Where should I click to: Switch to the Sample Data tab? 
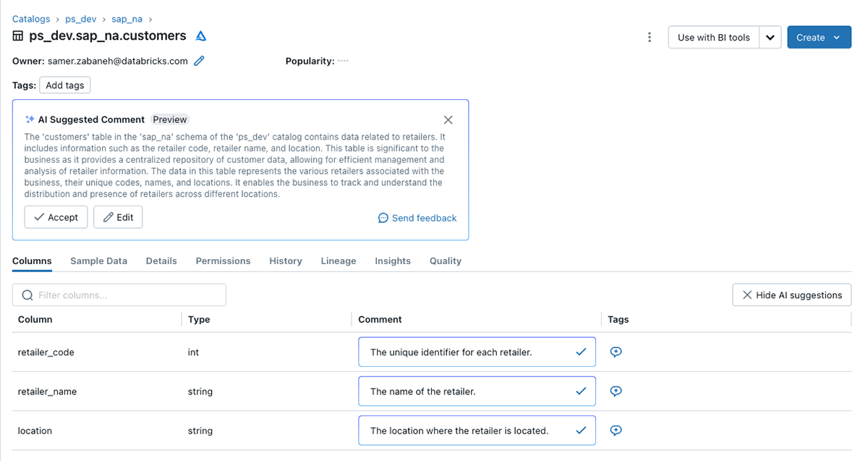(98, 261)
